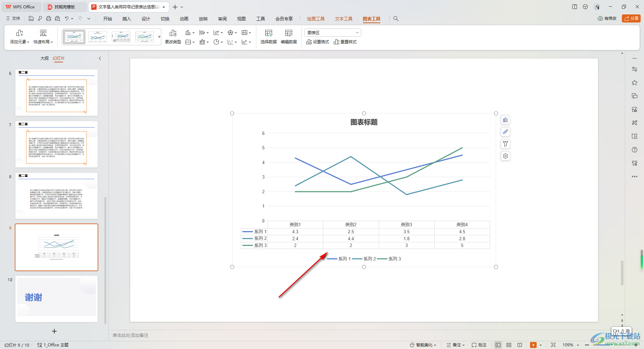The height and width of the screenshot is (349, 644).
Task: Collapse the slide panel with chevron
Action: pyautogui.click(x=100, y=58)
